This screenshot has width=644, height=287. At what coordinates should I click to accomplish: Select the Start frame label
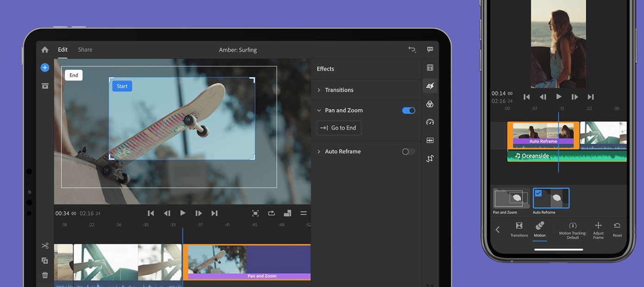tap(122, 86)
